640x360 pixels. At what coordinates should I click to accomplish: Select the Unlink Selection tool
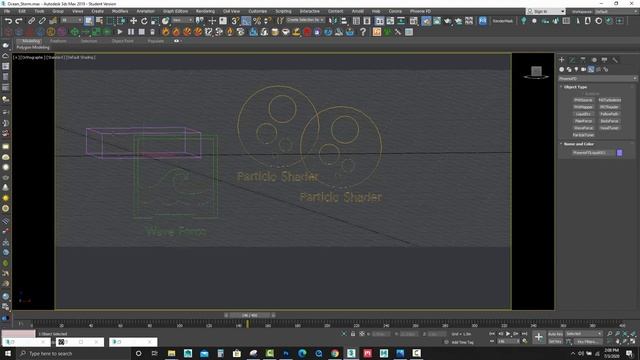click(x=42, y=21)
